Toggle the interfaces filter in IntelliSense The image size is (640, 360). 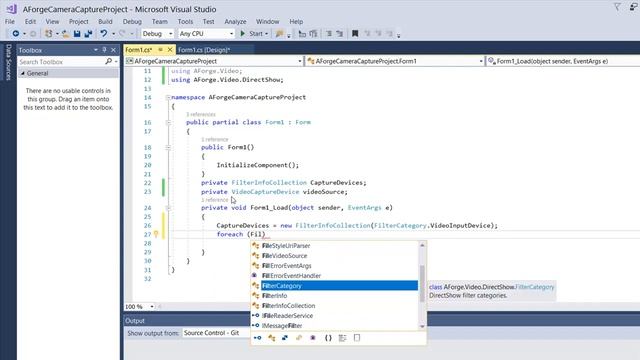pos(257,338)
